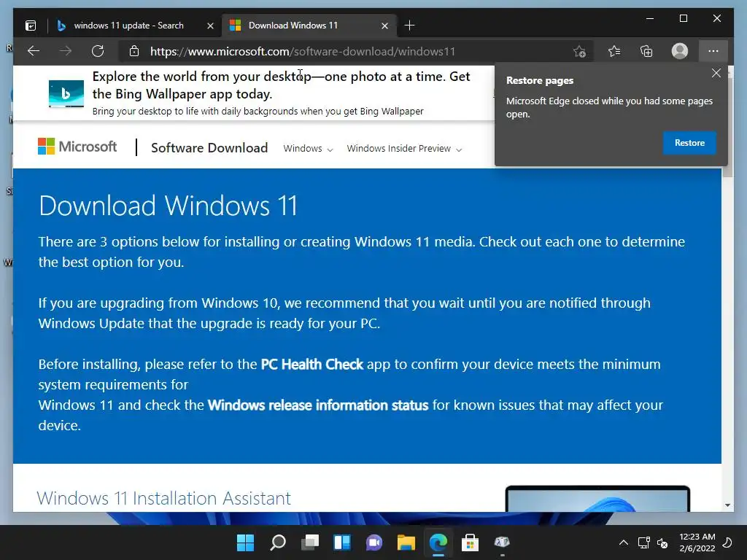747x560 pixels.
Task: Expand the Windows Insider Preview menu
Action: pos(404,149)
